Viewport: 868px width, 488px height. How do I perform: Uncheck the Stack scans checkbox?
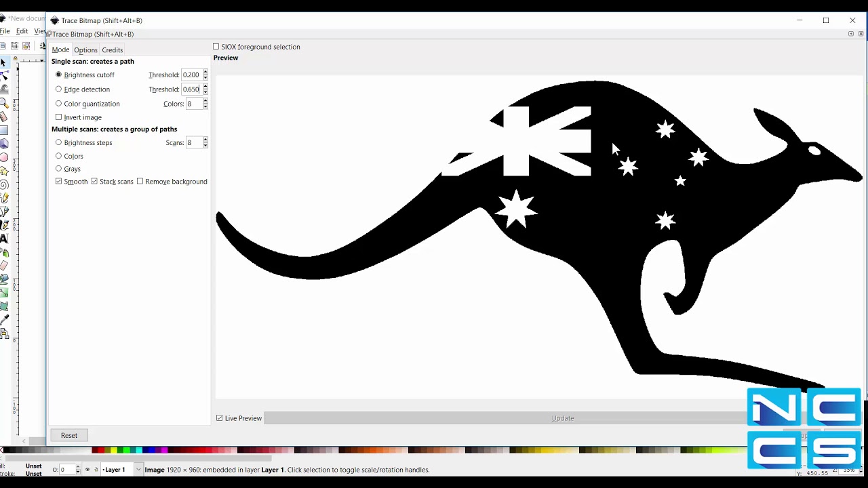[94, 182]
